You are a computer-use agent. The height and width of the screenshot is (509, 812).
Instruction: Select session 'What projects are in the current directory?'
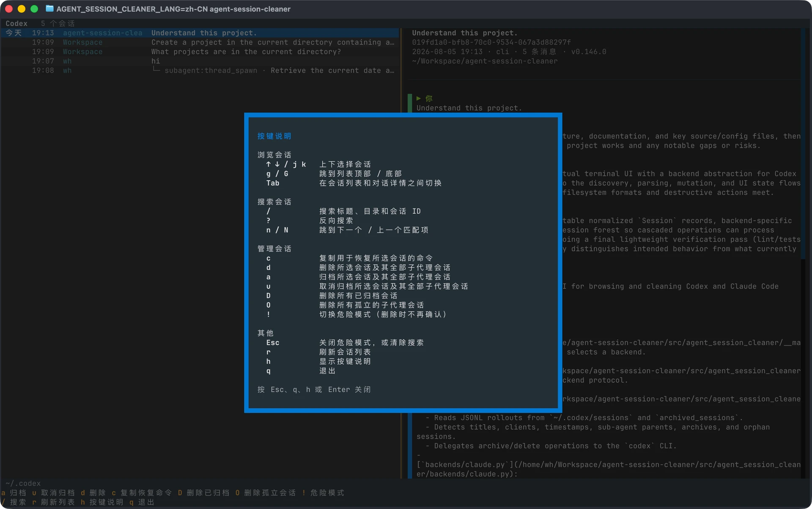point(200,52)
